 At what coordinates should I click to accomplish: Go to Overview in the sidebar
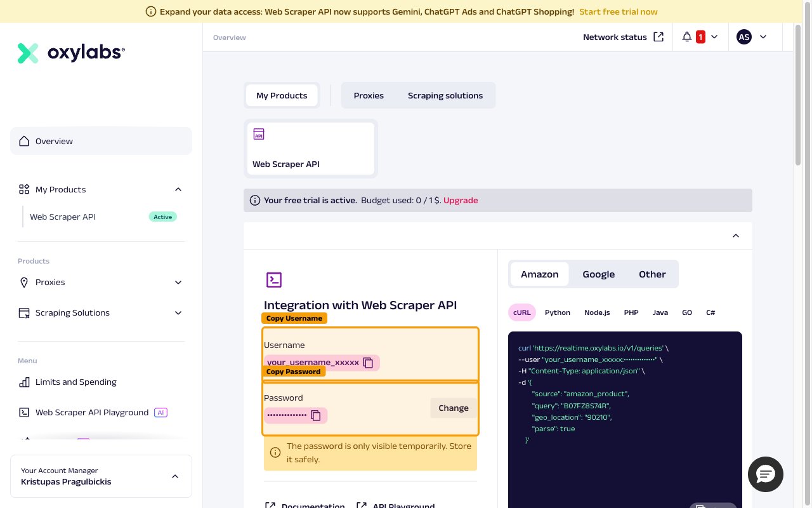(101, 141)
